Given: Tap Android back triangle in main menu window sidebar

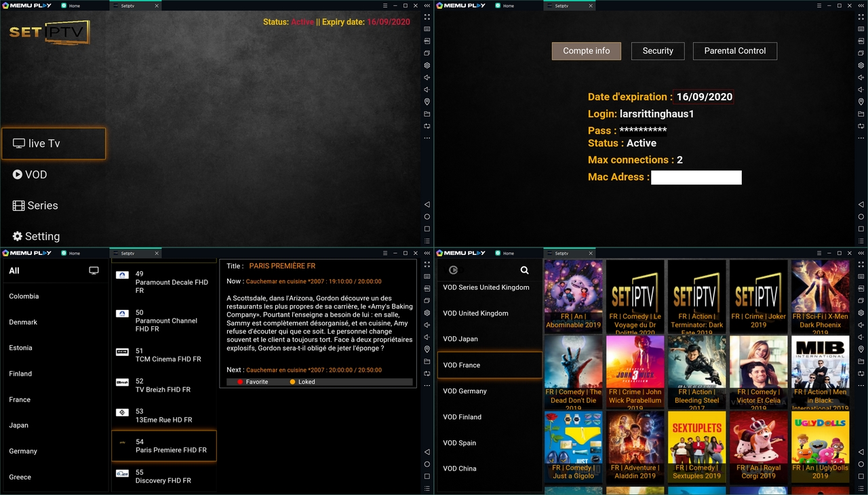Looking at the screenshot, I should tap(427, 205).
